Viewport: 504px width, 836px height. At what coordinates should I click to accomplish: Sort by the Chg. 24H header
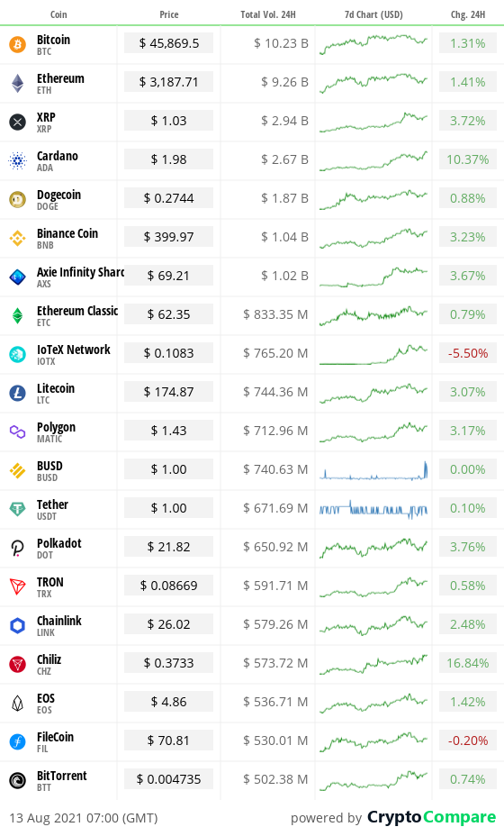(x=468, y=14)
